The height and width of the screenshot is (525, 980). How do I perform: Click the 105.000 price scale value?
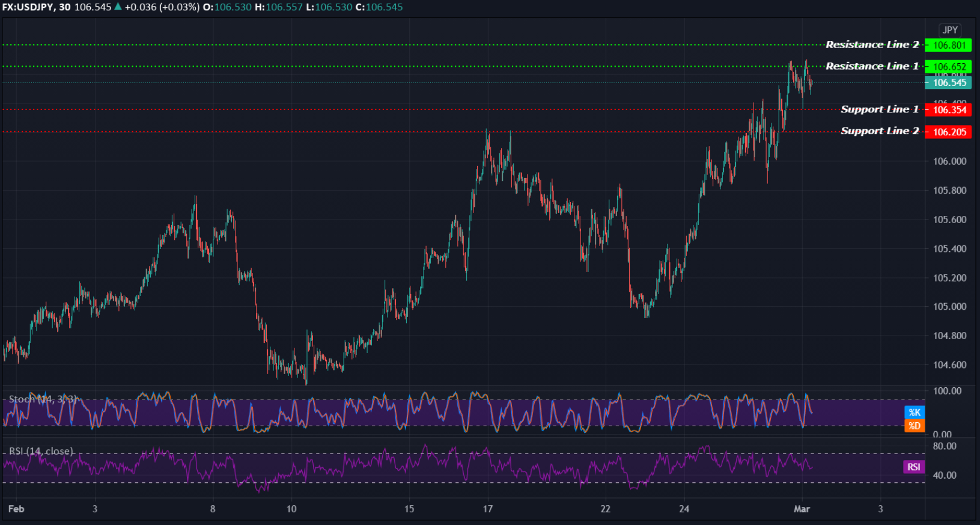[x=950, y=307]
